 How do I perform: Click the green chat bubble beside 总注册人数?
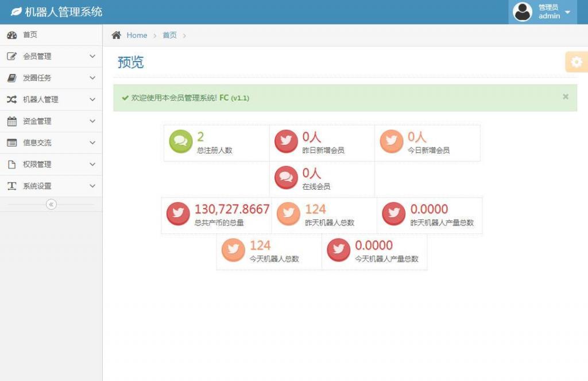(x=181, y=140)
